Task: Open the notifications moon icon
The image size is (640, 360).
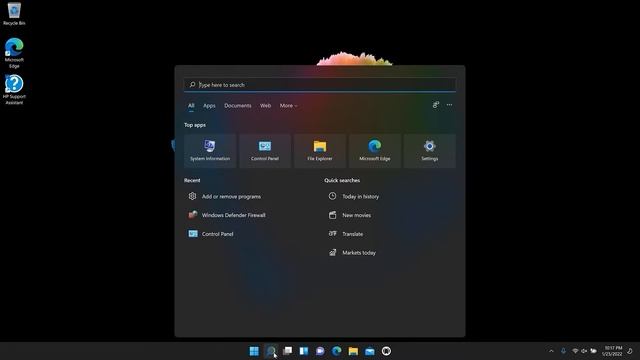Action: tap(630, 351)
